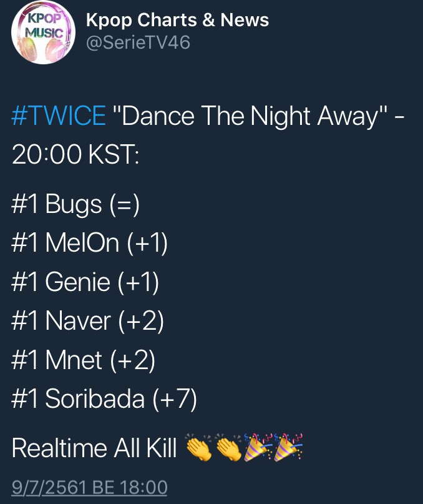
Task: Open the @SerieTV46 handle
Action: (138, 42)
